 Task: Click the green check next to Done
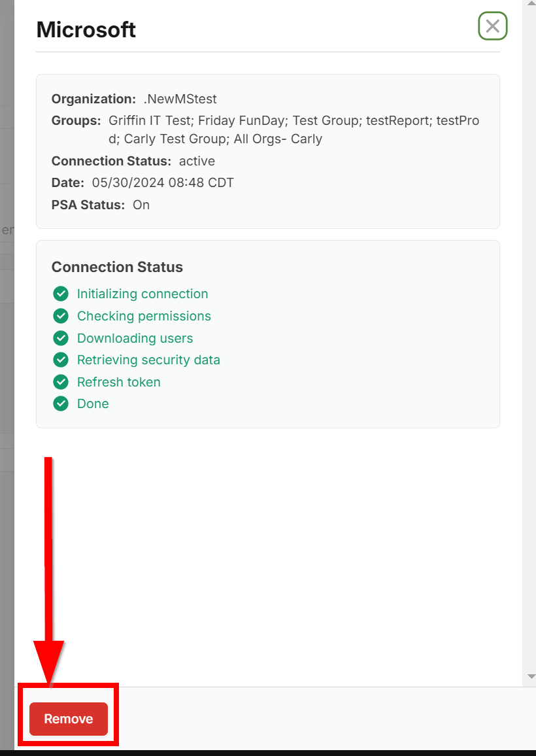61,404
